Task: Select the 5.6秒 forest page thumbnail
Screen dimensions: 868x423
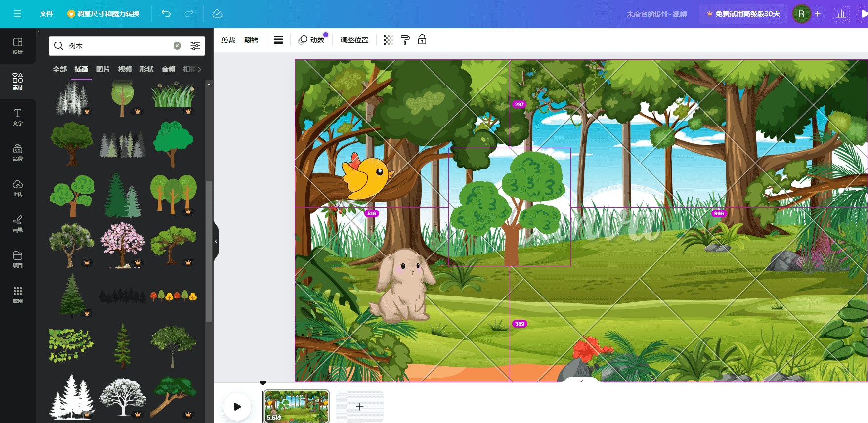Action: point(296,406)
